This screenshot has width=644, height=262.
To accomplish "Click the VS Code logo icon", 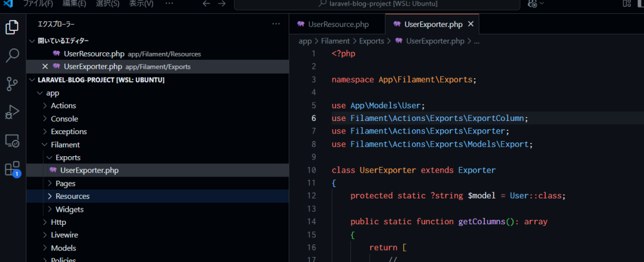I will (x=8, y=3).
